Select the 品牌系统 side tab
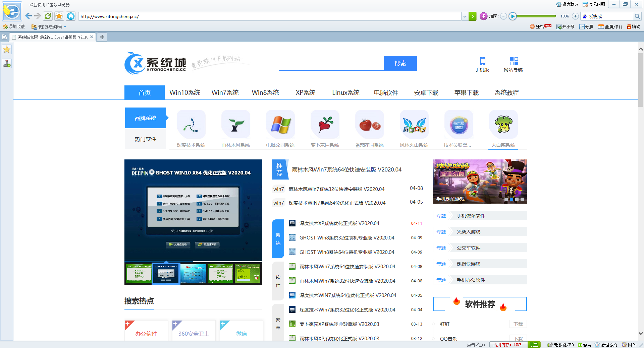This screenshot has height=348, width=644. pos(146,118)
